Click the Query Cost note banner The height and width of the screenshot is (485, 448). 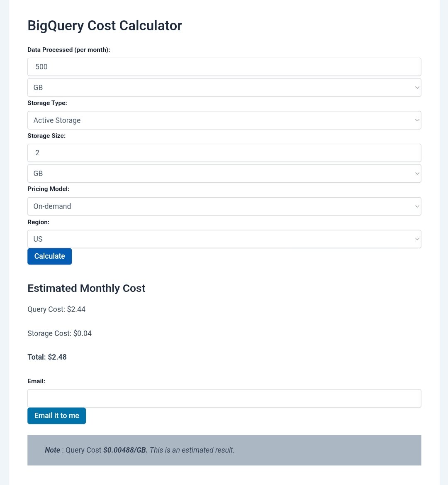(224, 450)
